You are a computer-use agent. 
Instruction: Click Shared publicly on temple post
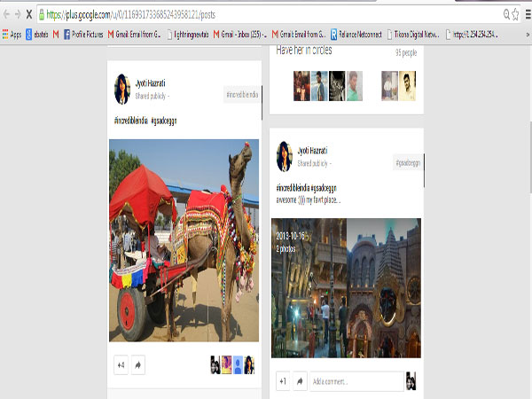(x=312, y=163)
